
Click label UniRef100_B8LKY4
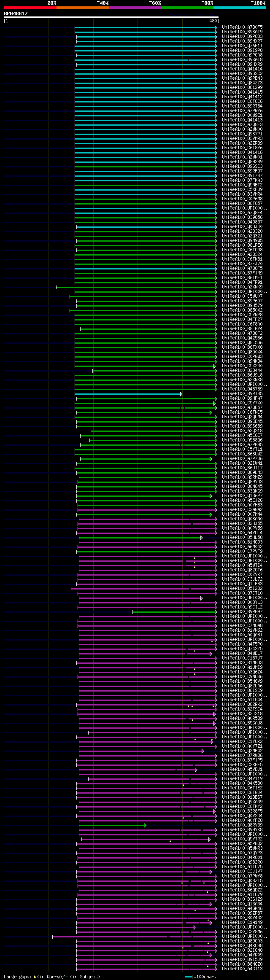pyautogui.click(x=242, y=329)
